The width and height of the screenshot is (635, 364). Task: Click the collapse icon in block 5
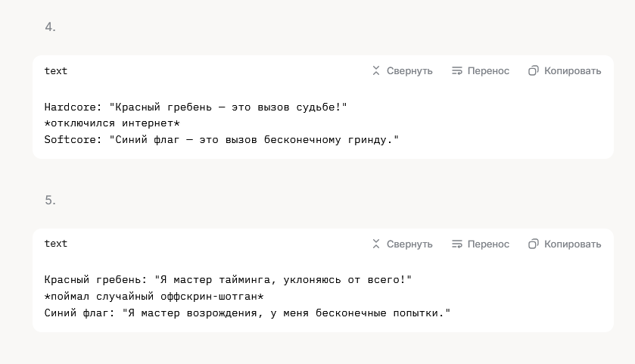376,244
